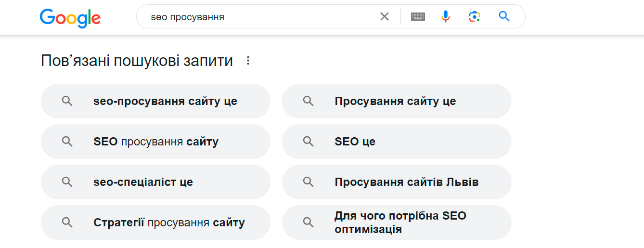Open three-dot menu beside related searches heading

(248, 61)
